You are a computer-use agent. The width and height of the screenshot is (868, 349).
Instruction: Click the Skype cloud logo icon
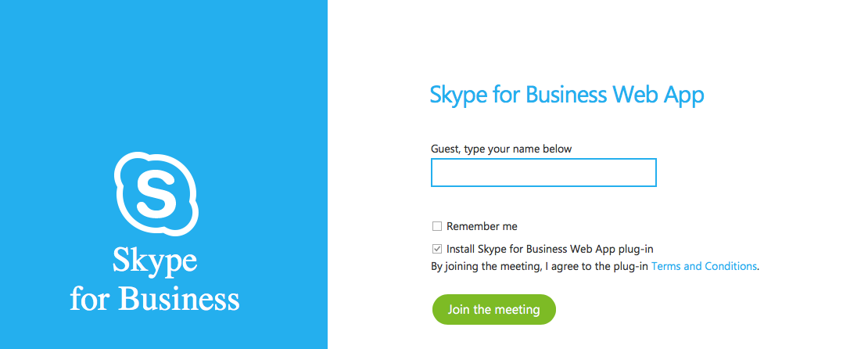[156, 194]
